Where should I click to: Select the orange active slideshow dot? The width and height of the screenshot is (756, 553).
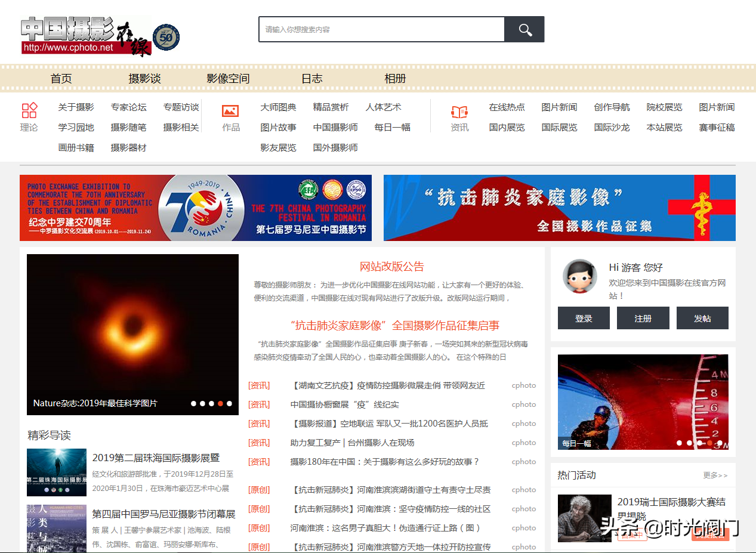pyautogui.click(x=220, y=404)
